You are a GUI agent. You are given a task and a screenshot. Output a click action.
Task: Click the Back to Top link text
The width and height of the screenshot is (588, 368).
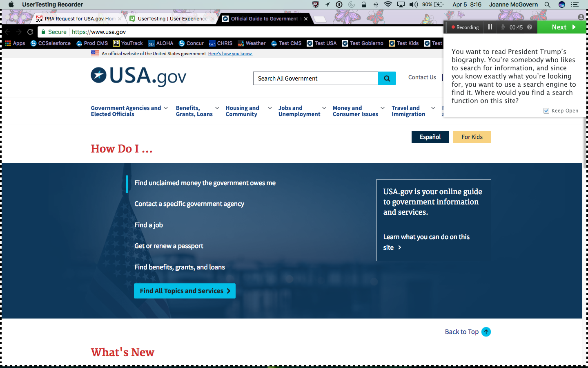click(462, 332)
